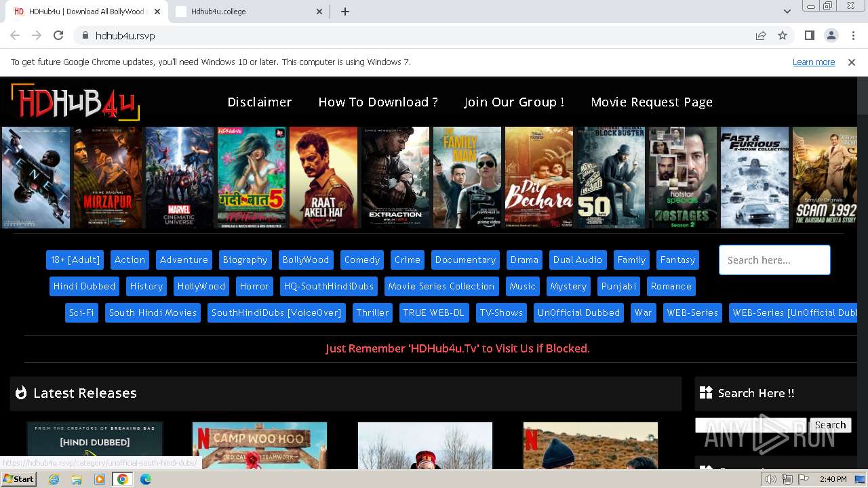
Task: Select the 18+ [Adult] category
Action: tap(75, 260)
